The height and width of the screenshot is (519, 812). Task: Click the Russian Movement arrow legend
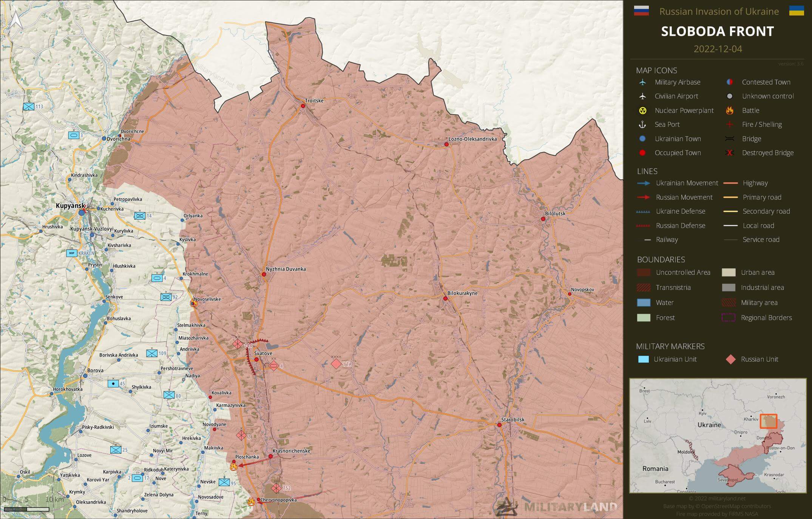(644, 197)
